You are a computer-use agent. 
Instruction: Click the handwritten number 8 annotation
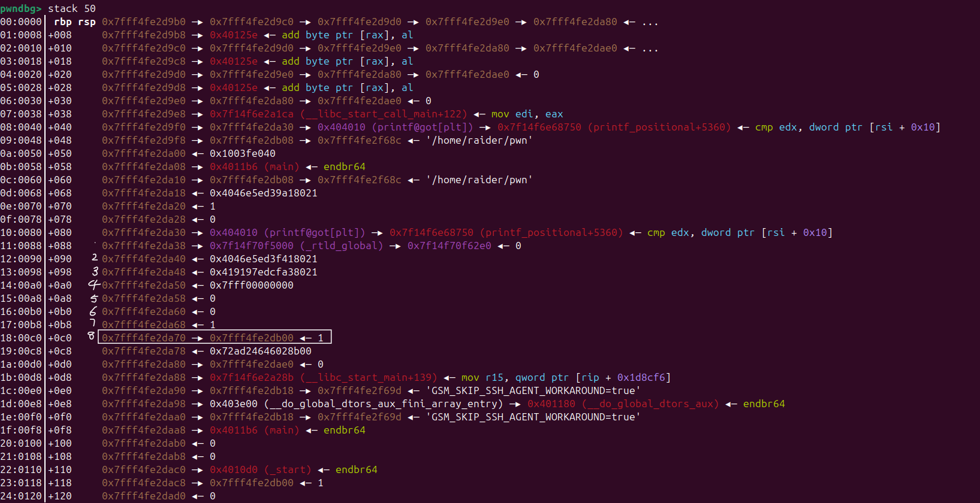(91, 336)
